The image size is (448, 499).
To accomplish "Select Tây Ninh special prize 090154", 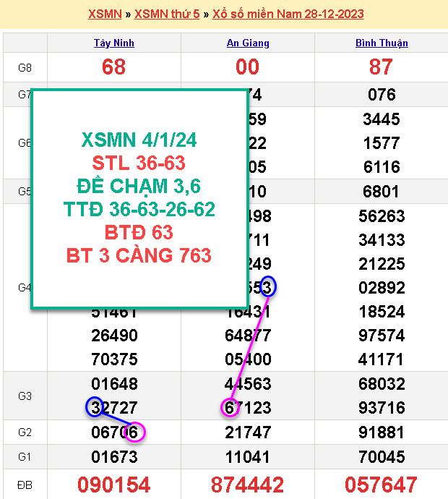I will 114,484.
